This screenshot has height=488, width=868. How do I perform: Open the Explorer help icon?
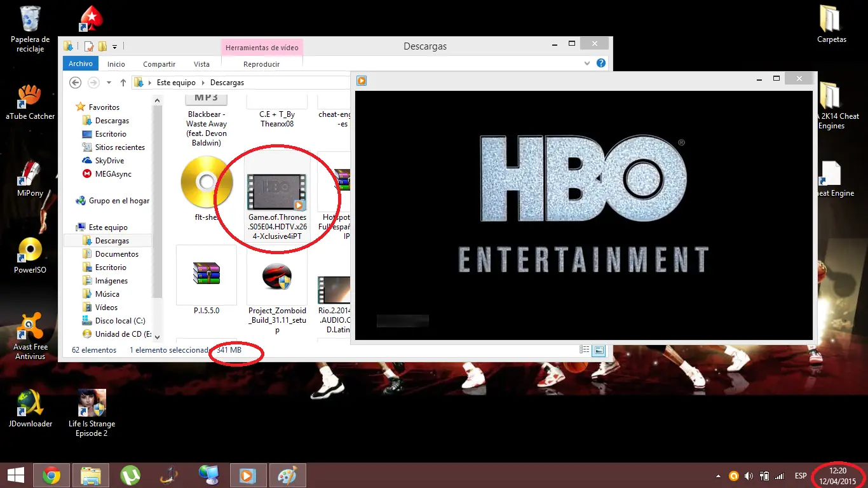coord(601,64)
